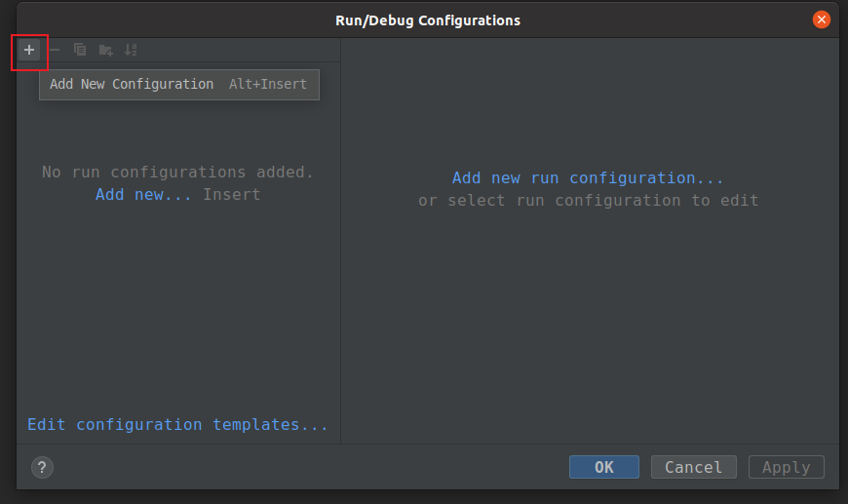Image resolution: width=848 pixels, height=504 pixels.
Task: Close the Run/Debug Configurations dialog
Action: pyautogui.click(x=821, y=20)
